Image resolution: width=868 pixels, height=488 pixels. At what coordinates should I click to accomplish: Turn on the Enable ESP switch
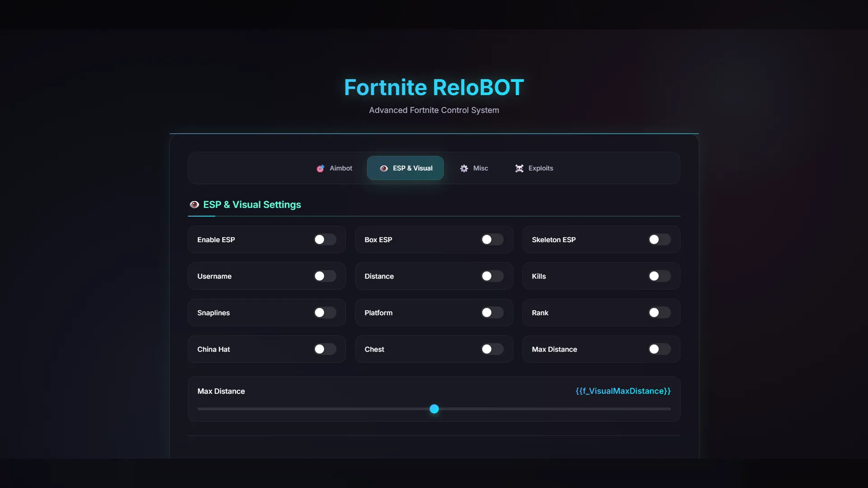[325, 239]
